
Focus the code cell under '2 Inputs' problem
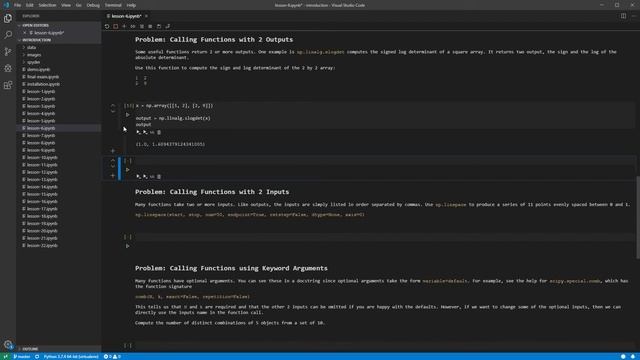(x=384, y=237)
